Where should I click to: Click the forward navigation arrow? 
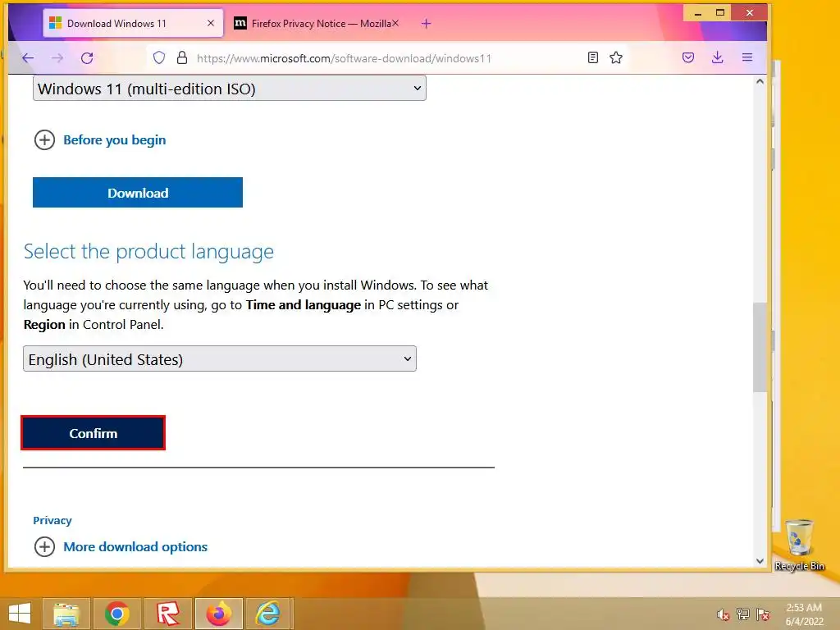click(57, 58)
